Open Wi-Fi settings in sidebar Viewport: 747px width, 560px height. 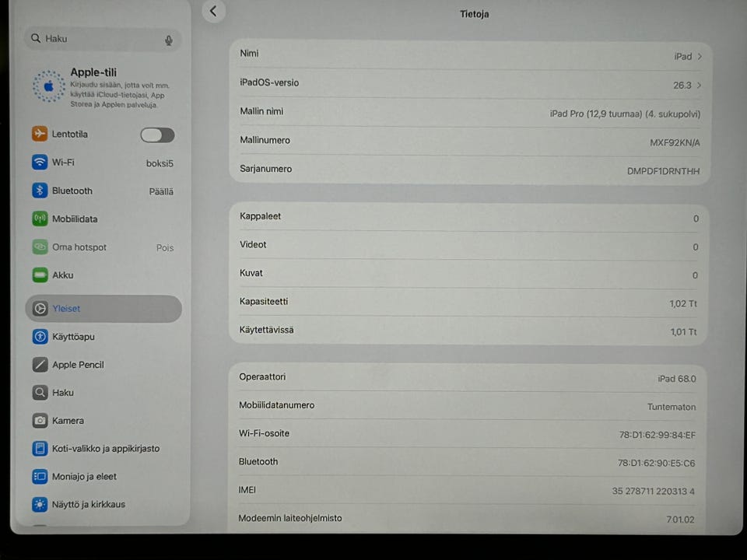point(103,163)
